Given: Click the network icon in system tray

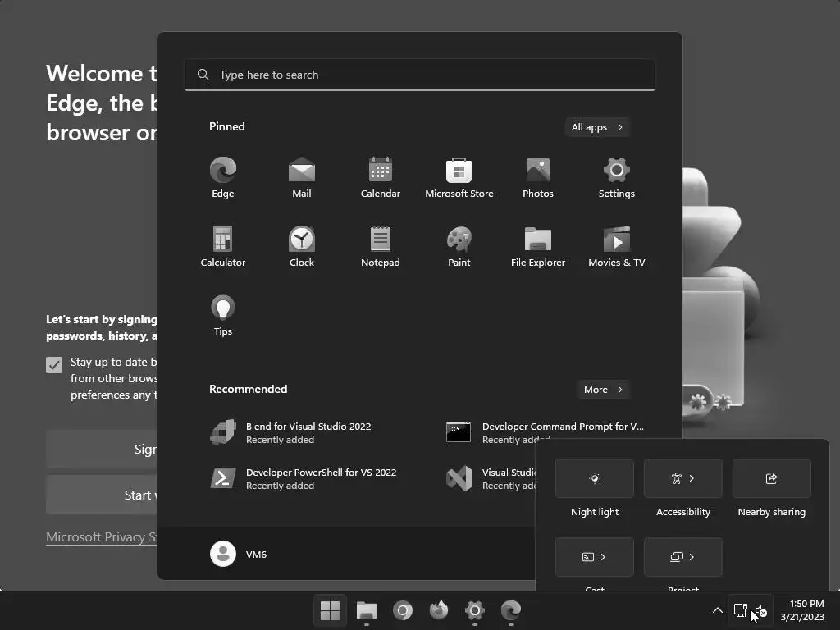Looking at the screenshot, I should pyautogui.click(x=741, y=610).
